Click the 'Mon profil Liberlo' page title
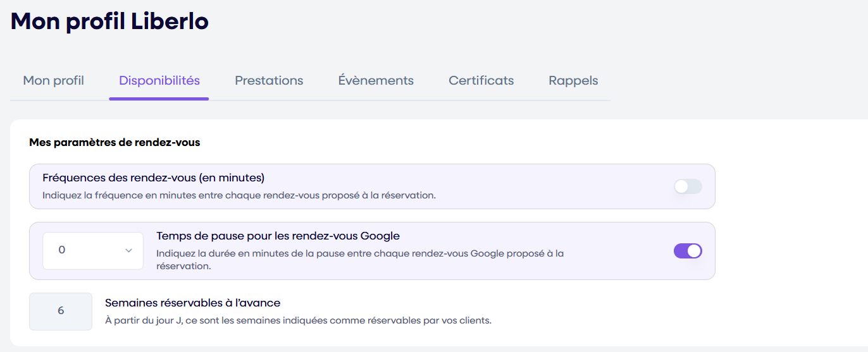Image resolution: width=868 pixels, height=352 pixels. [110, 21]
